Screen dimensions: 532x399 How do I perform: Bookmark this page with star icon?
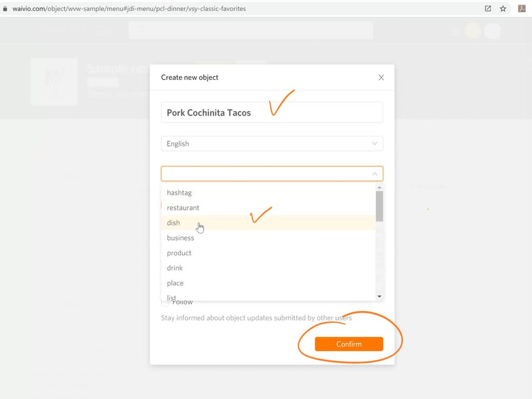point(503,8)
